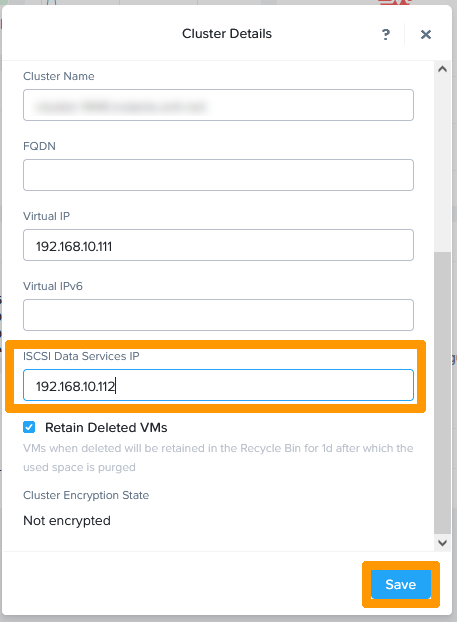The image size is (457, 622).
Task: Click the Not encrypted status text
Action: click(67, 520)
